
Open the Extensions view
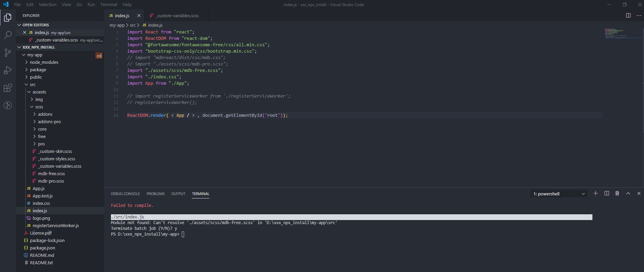coord(8,88)
